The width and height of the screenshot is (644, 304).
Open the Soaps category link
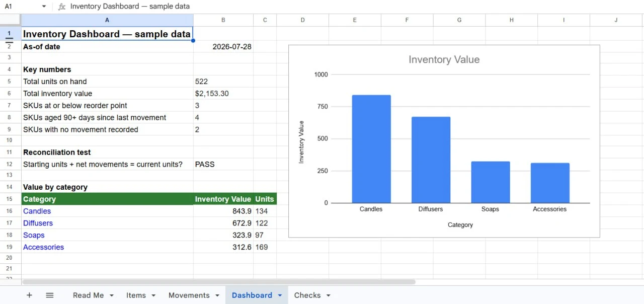pyautogui.click(x=34, y=236)
